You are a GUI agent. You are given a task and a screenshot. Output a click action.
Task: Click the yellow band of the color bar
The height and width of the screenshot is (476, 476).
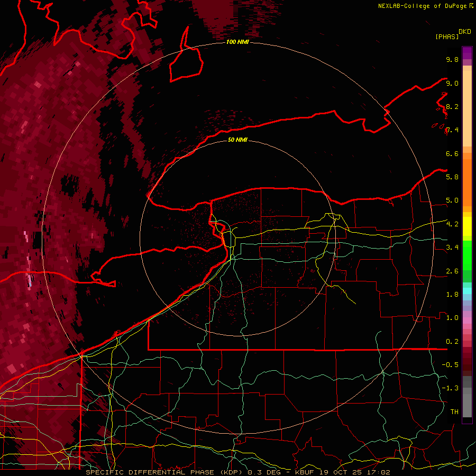click(467, 226)
